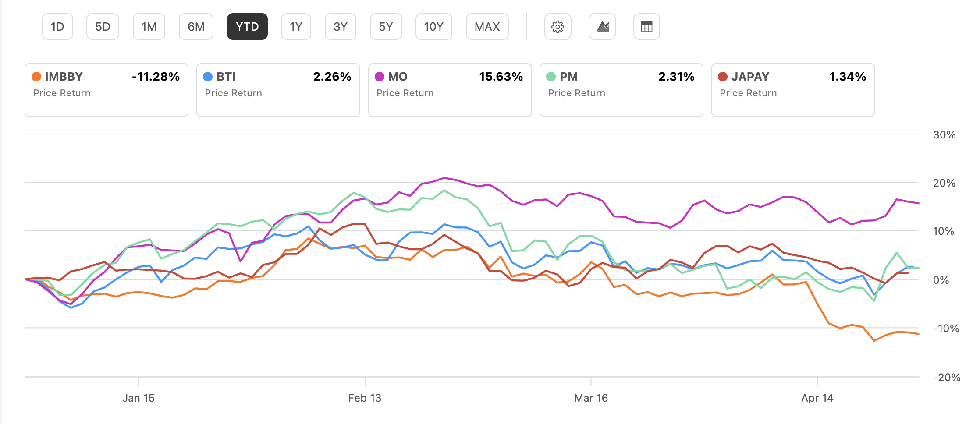Click the PM price return card
The height and width of the screenshot is (424, 980).
click(x=621, y=90)
